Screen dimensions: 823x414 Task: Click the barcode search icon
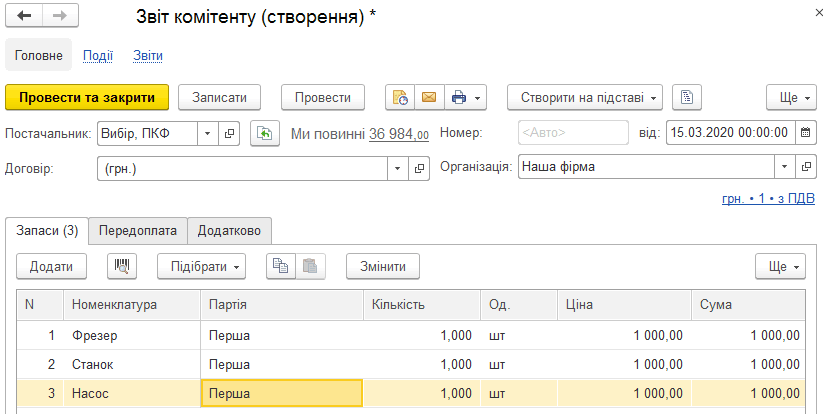122,267
